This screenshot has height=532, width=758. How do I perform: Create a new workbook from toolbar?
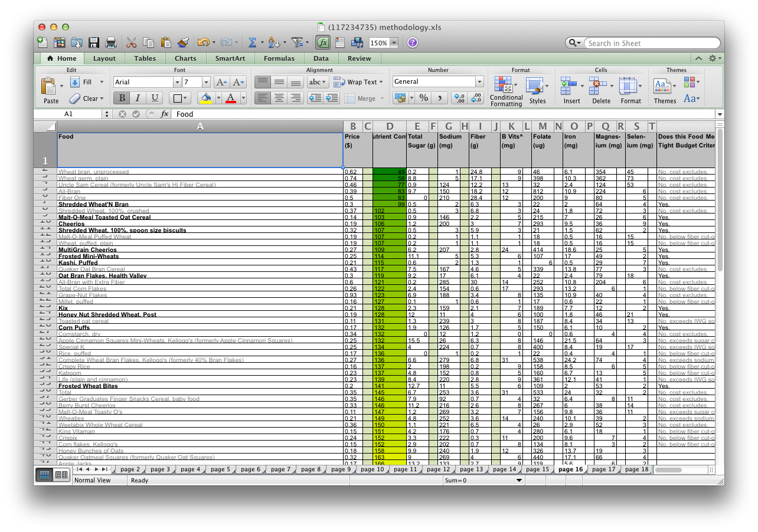click(x=43, y=42)
